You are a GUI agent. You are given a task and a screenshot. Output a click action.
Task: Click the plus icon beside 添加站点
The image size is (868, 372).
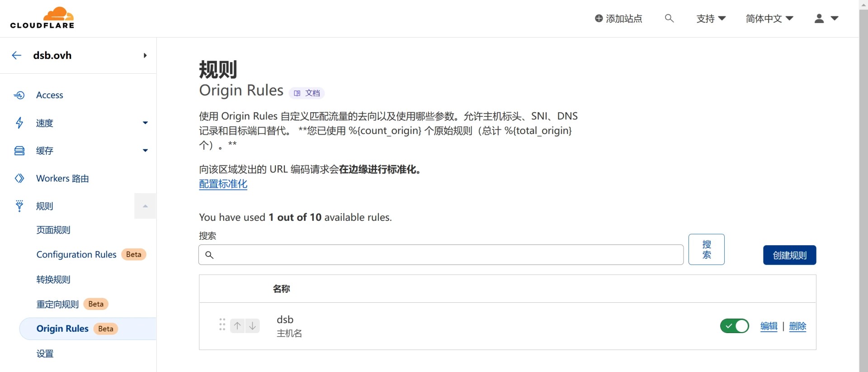point(599,19)
